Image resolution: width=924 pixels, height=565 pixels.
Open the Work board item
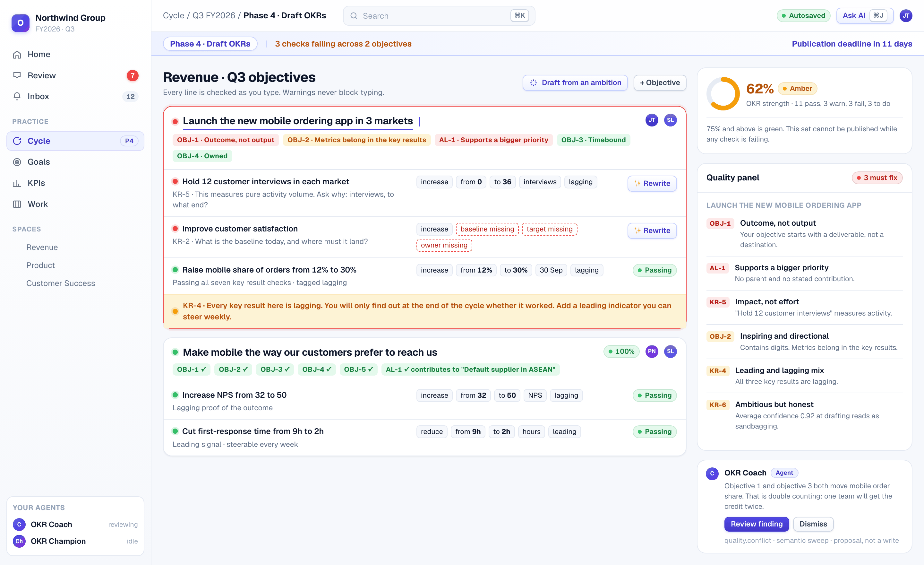75,204
